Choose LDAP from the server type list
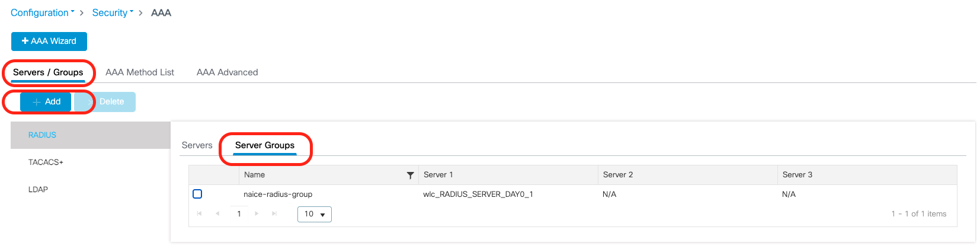 pos(38,189)
